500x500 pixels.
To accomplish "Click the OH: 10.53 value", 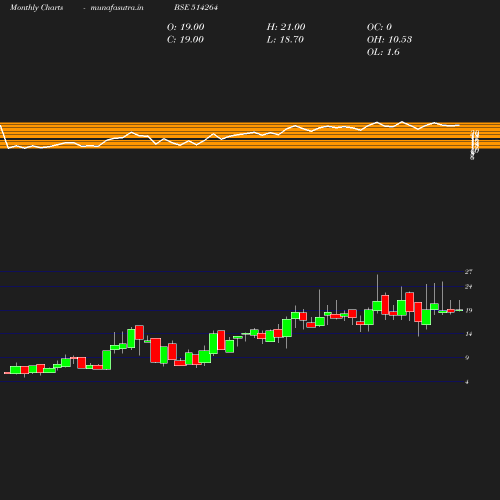I will pyautogui.click(x=389, y=40).
